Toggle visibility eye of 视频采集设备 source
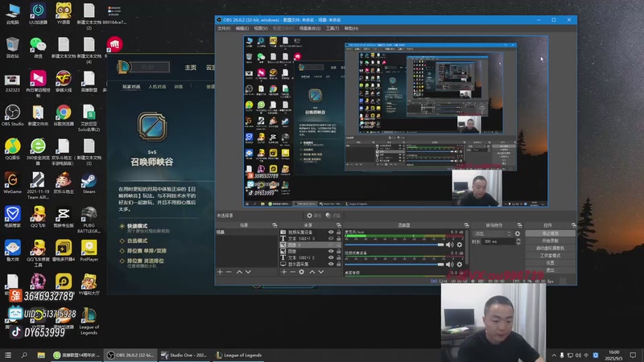Image resolution: width=644 pixels, height=362 pixels. tap(331, 232)
